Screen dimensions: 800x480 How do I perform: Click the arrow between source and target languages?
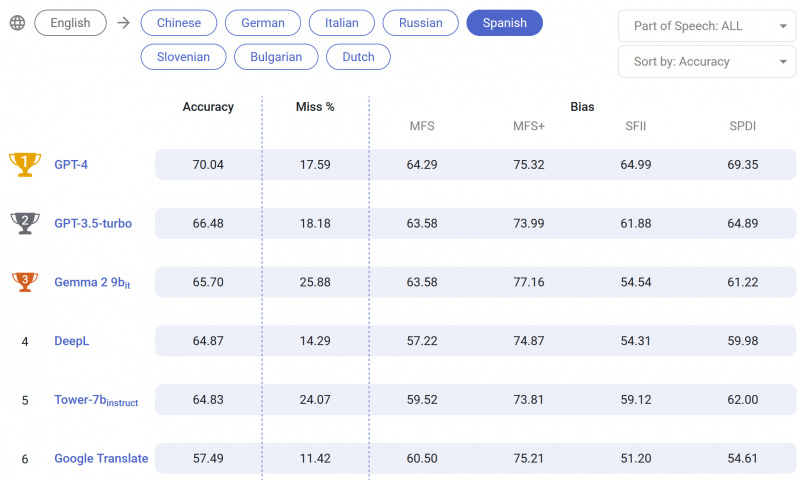tap(123, 23)
